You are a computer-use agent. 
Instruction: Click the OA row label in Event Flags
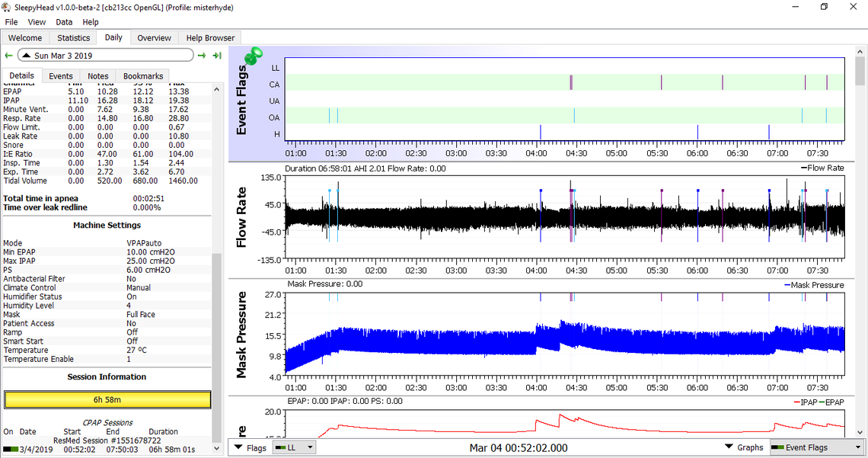[x=275, y=117]
